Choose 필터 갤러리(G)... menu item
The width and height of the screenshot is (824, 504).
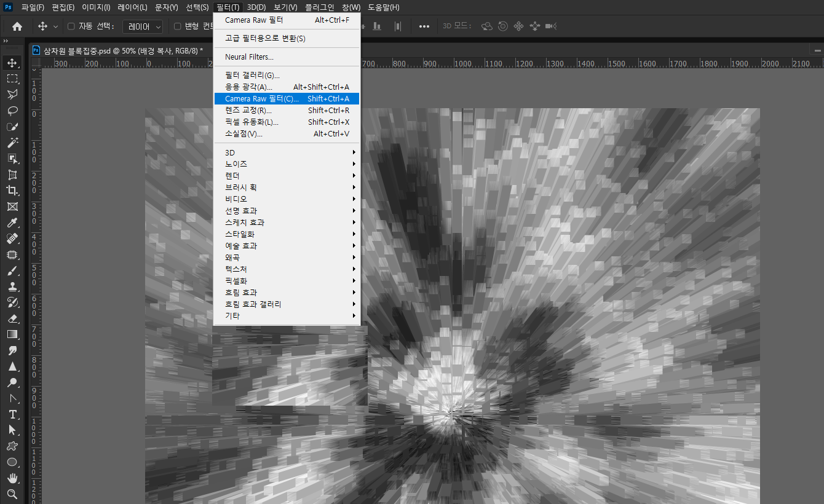point(287,76)
